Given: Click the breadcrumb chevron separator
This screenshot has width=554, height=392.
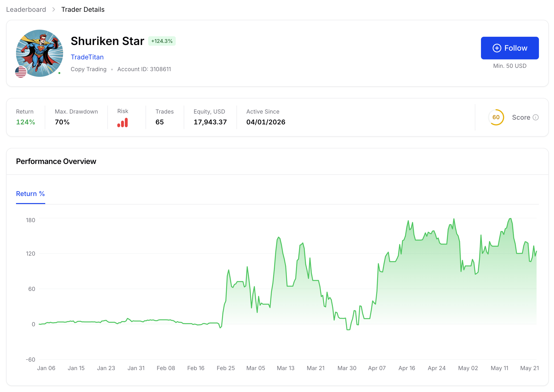Looking at the screenshot, I should coord(53,9).
